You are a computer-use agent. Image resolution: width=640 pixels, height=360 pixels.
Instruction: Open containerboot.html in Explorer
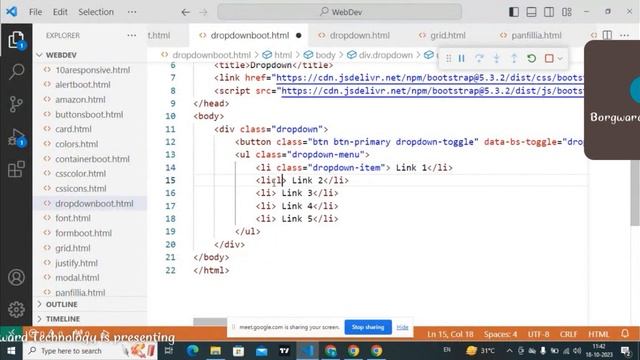coord(92,159)
